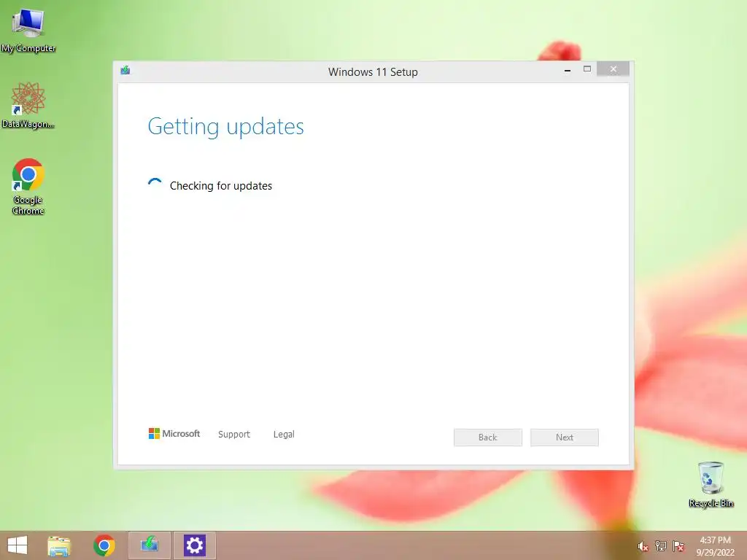The width and height of the screenshot is (747, 560).
Task: Open the Action Center flag icon
Action: tap(678, 546)
